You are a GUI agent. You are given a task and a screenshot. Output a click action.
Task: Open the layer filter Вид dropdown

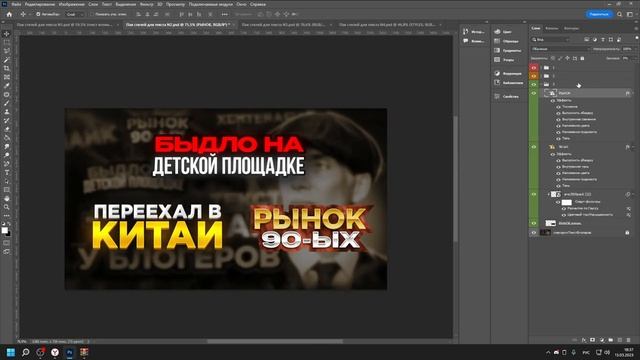point(550,40)
